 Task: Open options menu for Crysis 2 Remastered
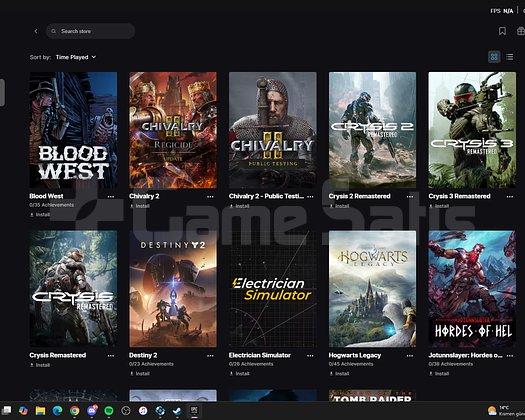pyautogui.click(x=410, y=197)
